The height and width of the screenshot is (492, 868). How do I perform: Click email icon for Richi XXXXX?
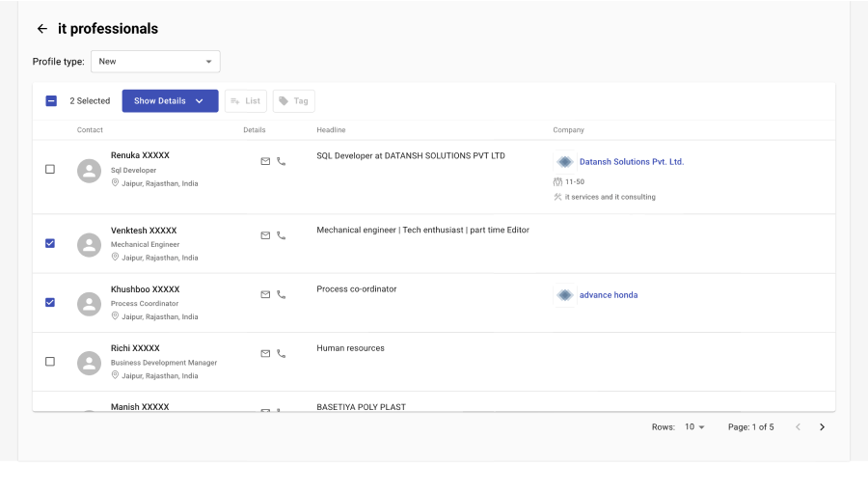click(265, 353)
